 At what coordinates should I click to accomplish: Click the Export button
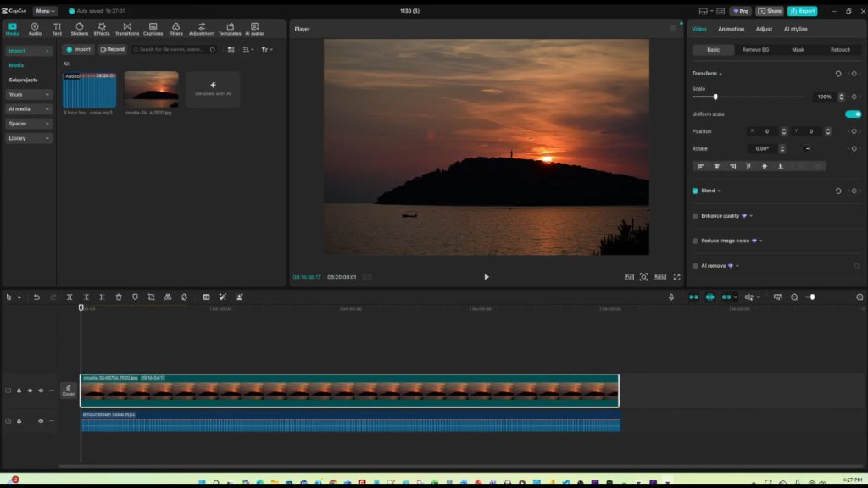(x=802, y=11)
